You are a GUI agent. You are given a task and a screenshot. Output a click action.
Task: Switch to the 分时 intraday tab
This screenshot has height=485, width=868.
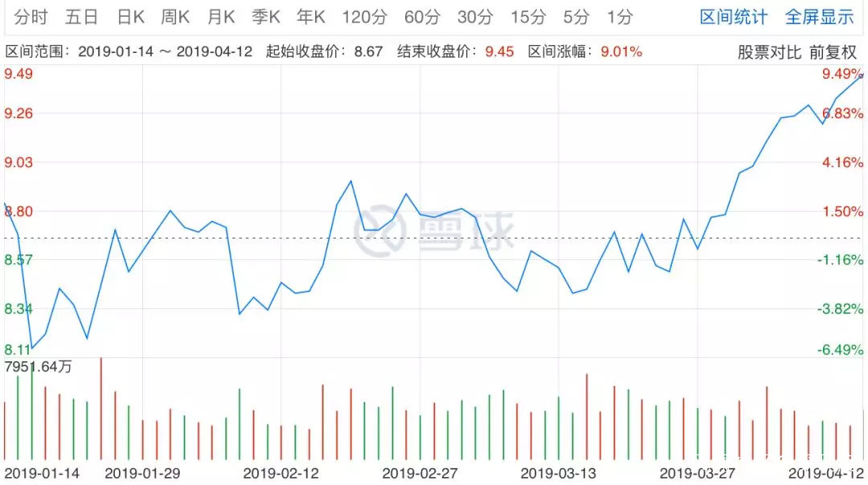31,17
